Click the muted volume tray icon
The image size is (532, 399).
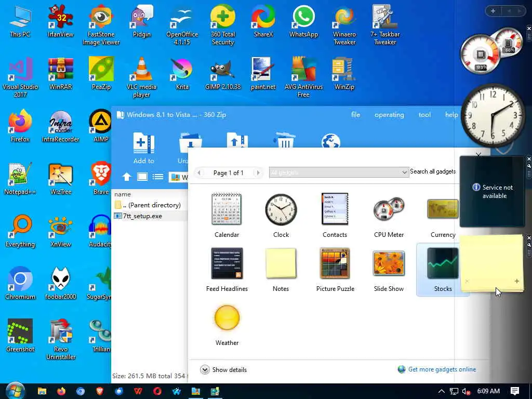coord(466,391)
